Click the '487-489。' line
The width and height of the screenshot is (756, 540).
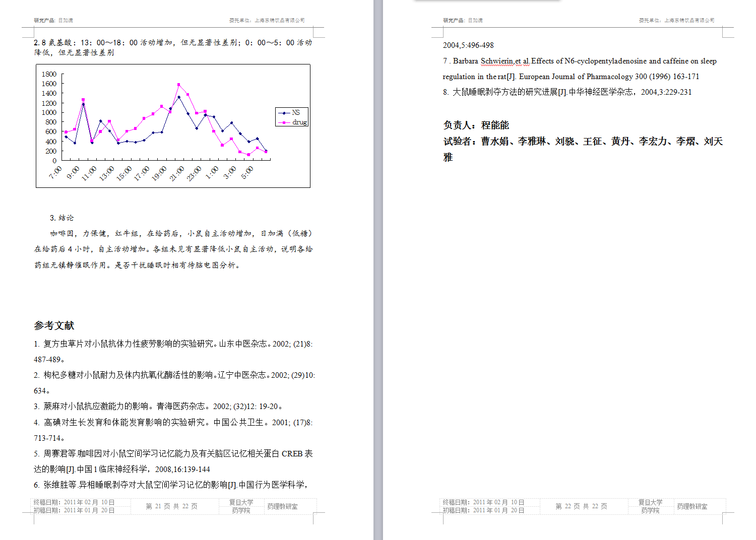(x=49, y=359)
